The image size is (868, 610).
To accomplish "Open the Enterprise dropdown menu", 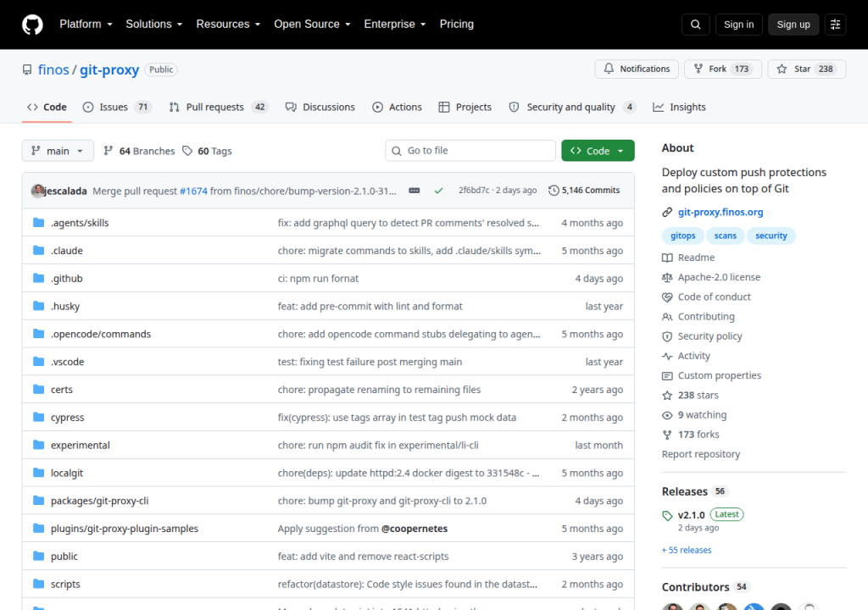I will point(395,25).
